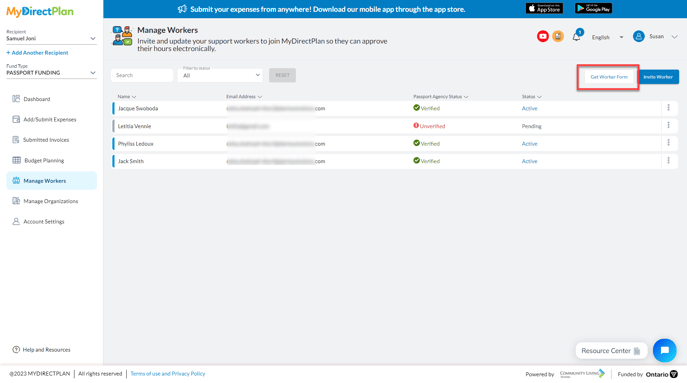687x383 pixels.
Task: Click Active status for Jacque Swoboda
Action: point(529,108)
